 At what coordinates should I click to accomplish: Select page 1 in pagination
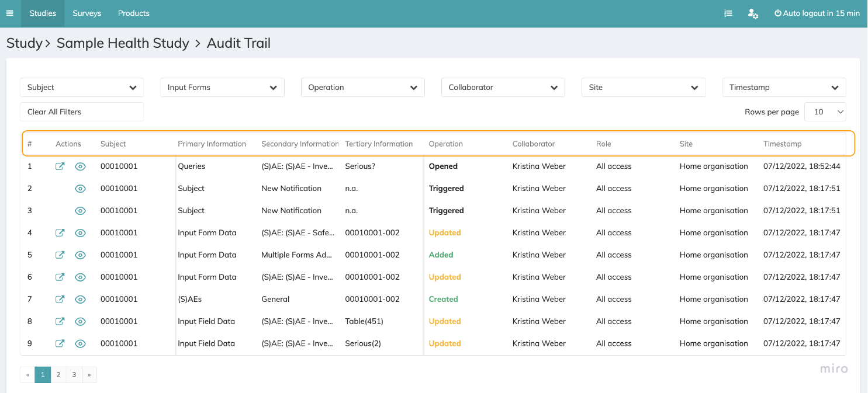click(43, 375)
